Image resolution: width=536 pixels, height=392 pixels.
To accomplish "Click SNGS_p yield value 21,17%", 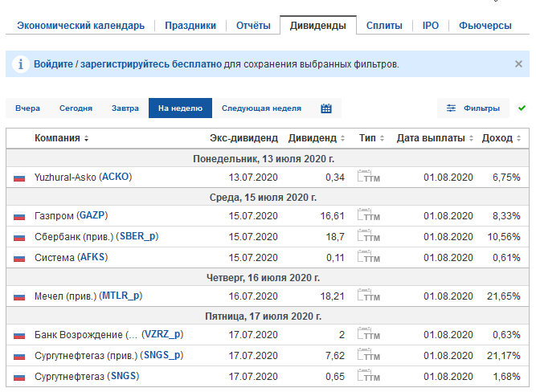I will tap(504, 356).
